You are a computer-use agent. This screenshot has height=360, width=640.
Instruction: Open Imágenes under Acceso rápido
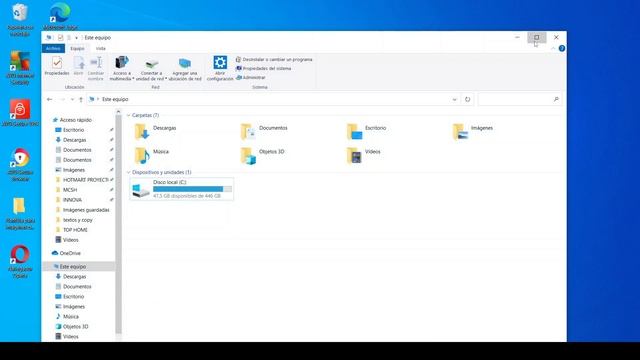coord(73,170)
